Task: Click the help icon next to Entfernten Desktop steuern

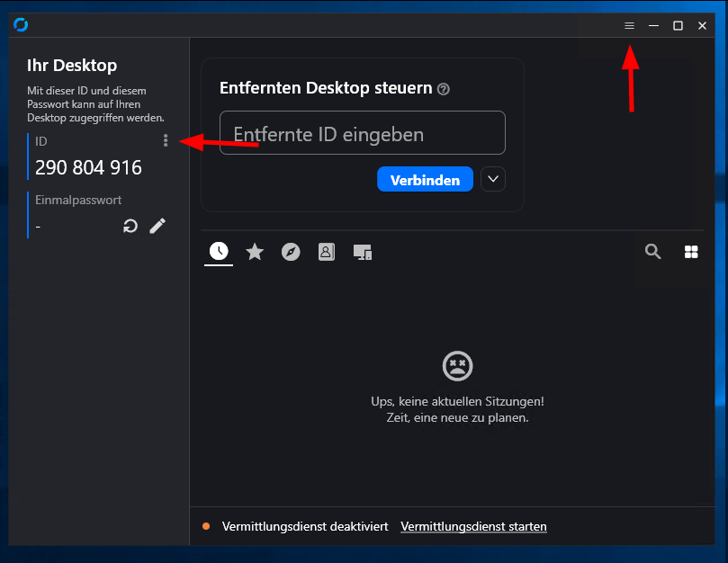Action: coord(444,89)
